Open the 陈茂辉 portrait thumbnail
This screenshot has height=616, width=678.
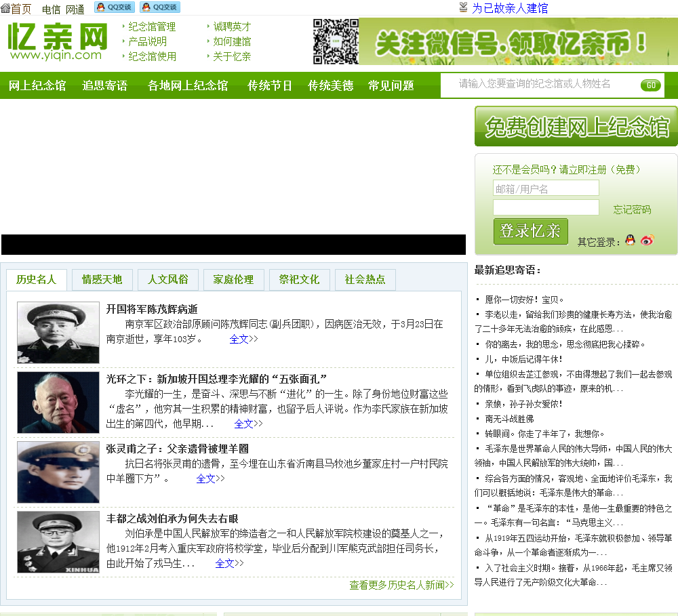point(58,333)
